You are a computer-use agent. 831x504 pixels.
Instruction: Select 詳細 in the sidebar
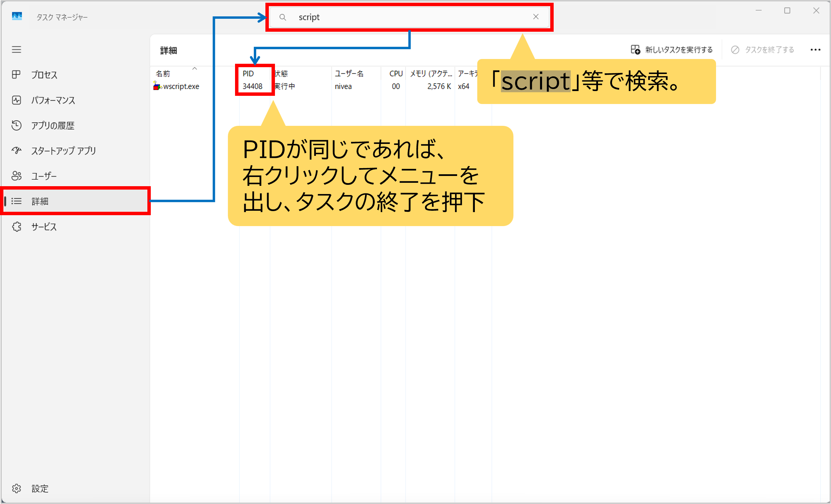tap(40, 201)
